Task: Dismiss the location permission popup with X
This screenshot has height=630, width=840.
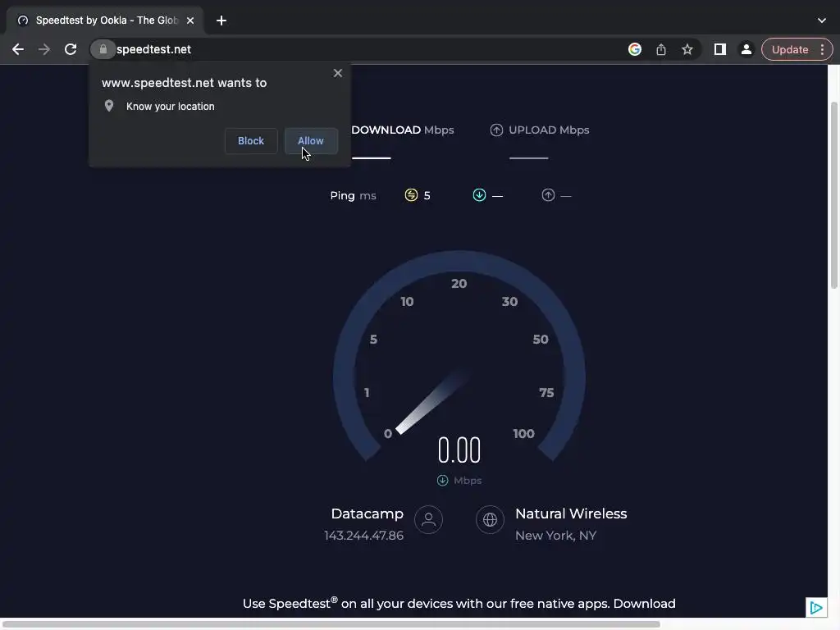Action: [337, 73]
